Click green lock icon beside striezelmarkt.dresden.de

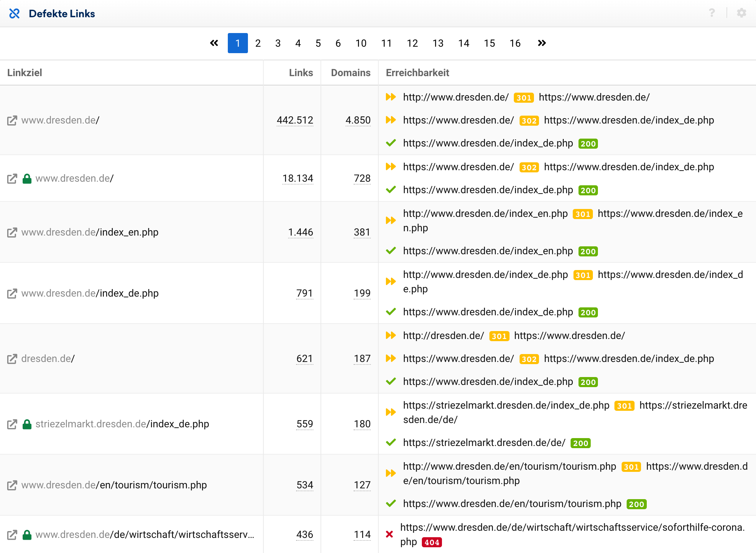(27, 424)
